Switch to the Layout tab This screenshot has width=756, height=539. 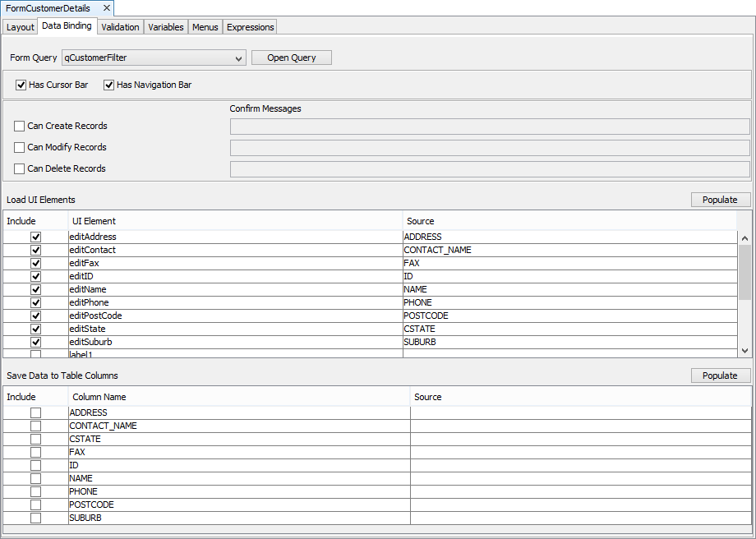pos(21,27)
